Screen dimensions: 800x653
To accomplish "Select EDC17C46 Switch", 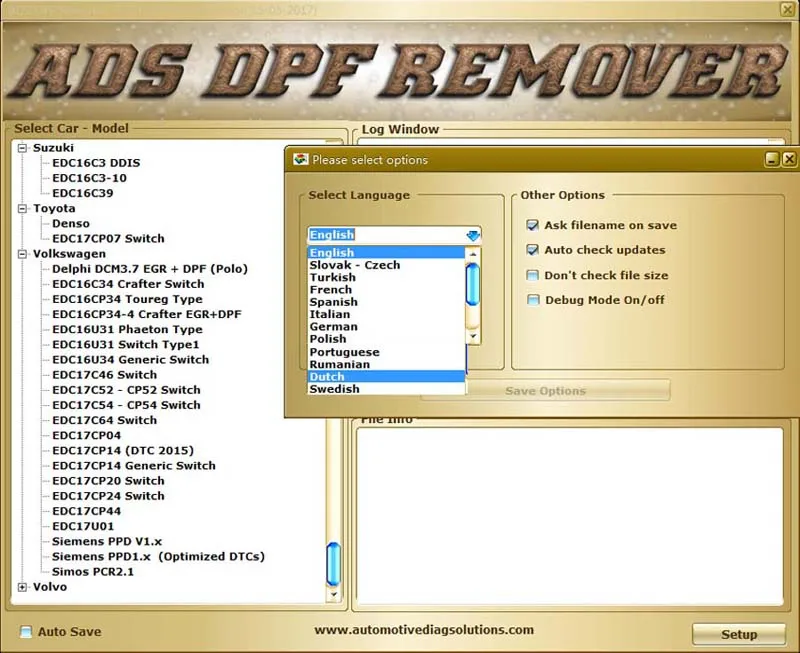I will click(104, 375).
